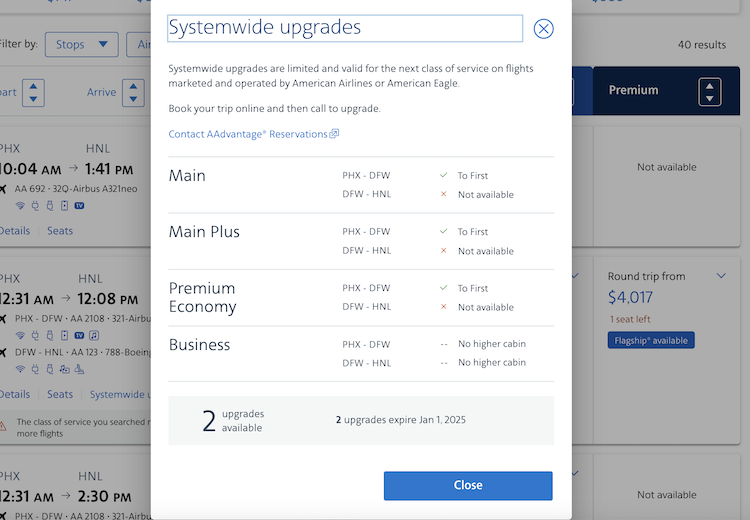Click the blue Close button
750x520 pixels.
468,486
